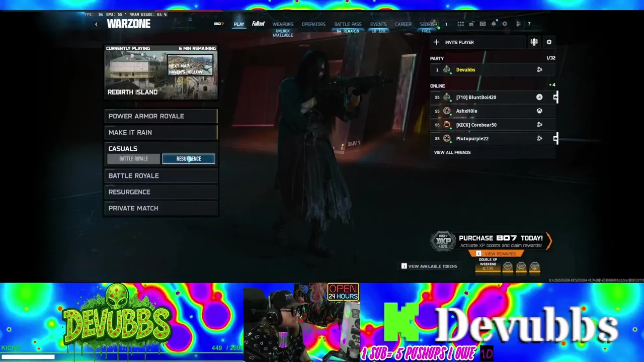Click View Available Tokens

(x=429, y=266)
